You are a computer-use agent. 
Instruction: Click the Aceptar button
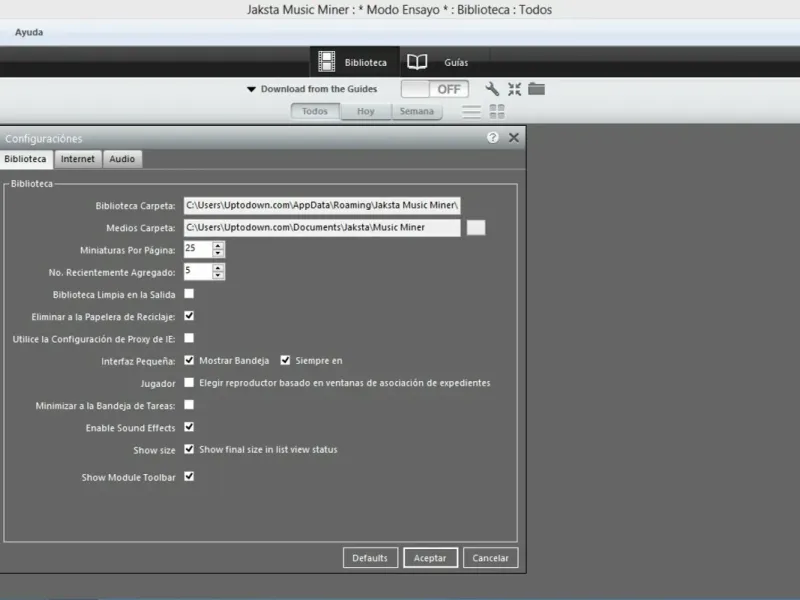[x=431, y=558]
